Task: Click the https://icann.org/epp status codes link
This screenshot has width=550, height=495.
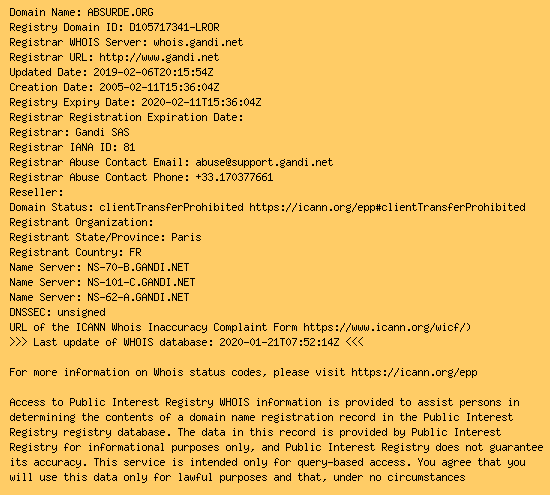Action: point(414,372)
